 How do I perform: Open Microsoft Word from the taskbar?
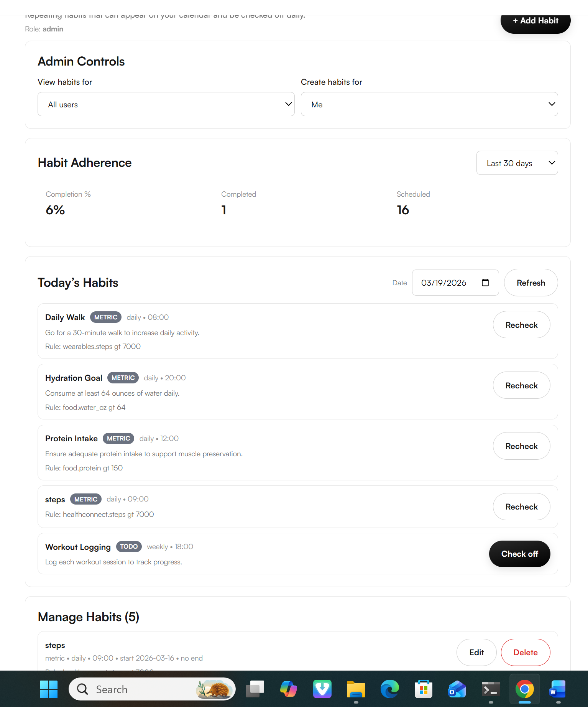click(x=558, y=689)
